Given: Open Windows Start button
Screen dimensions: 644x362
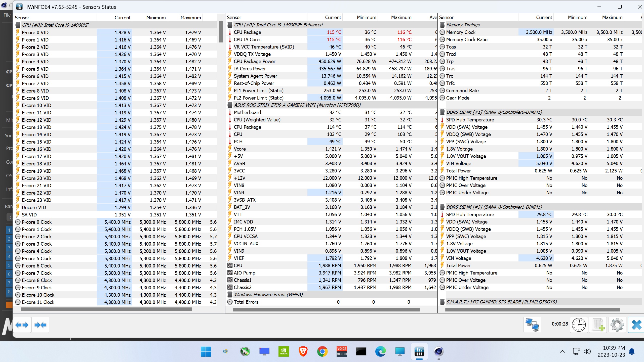Looking at the screenshot, I should point(206,351).
